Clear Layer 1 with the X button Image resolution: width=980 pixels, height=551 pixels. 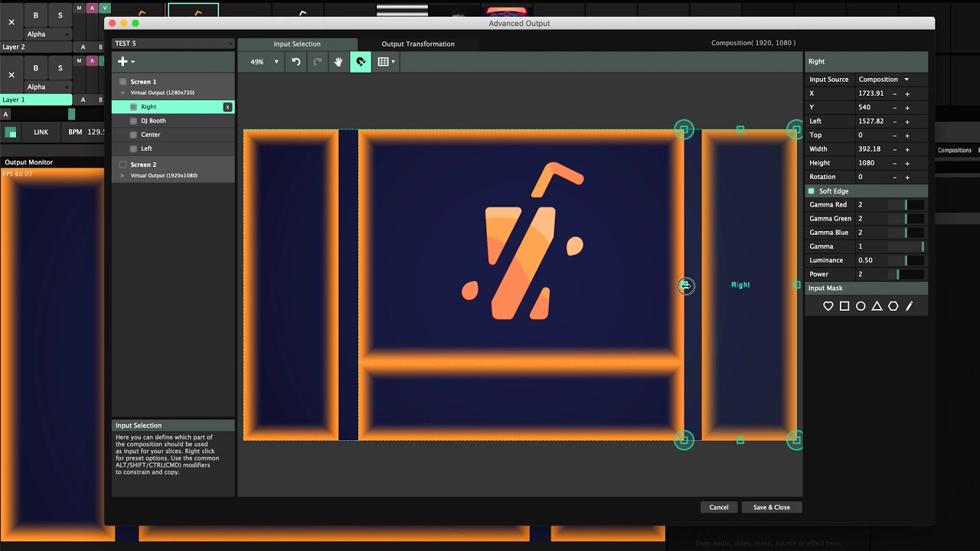pos(11,75)
